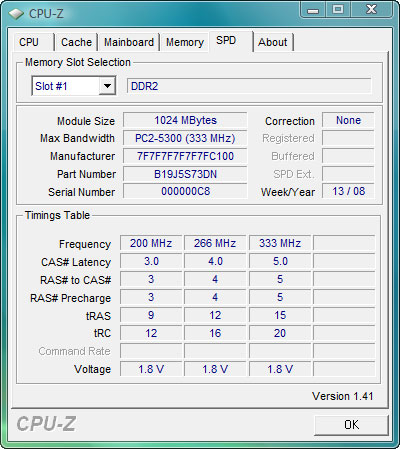Click the Module Size label
Image resolution: width=400 pixels, height=449 pixels.
tap(86, 121)
